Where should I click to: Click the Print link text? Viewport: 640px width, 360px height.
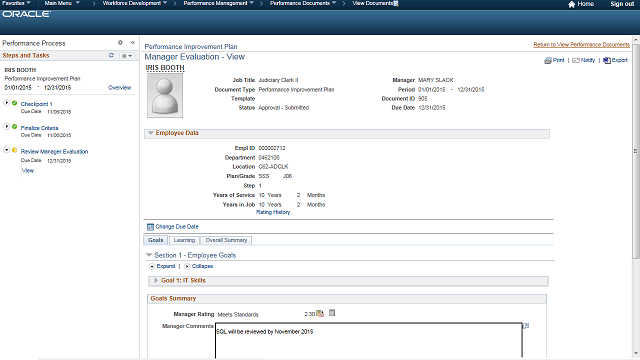pyautogui.click(x=558, y=60)
